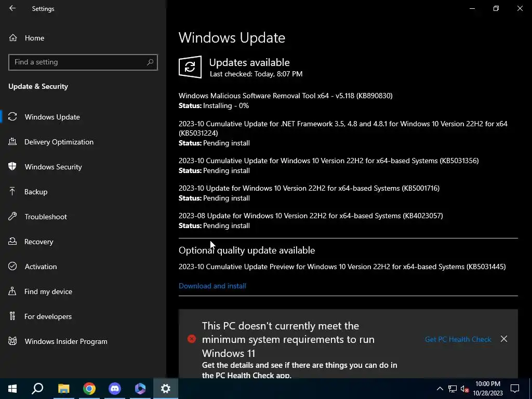Viewport: 532px width, 399px height.
Task: Click Show desktop sliver at taskbar edge
Action: point(530,389)
